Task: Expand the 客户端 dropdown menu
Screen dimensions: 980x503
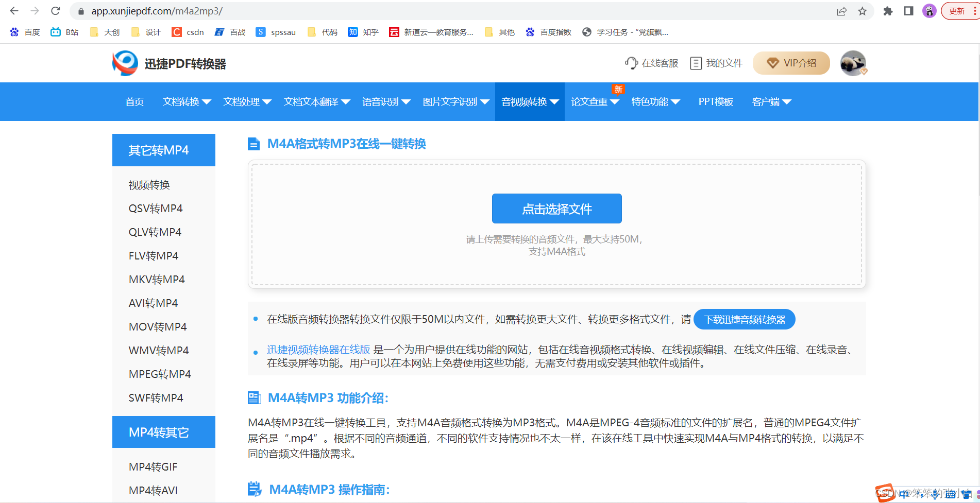Action: (x=771, y=102)
